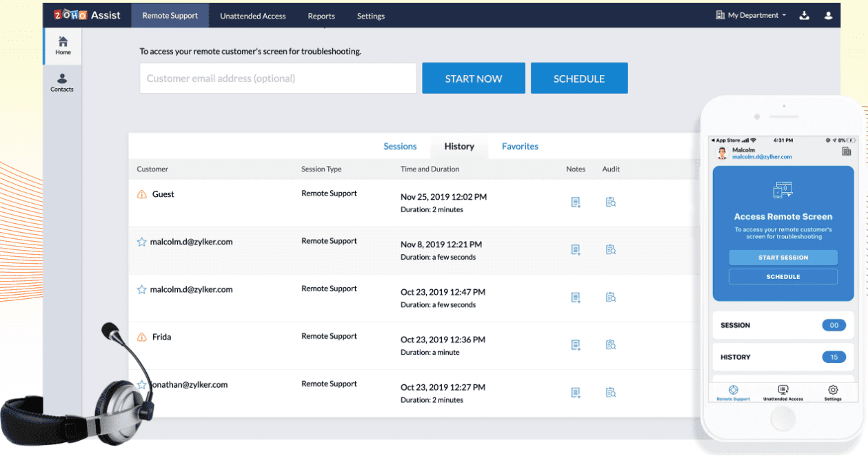Image resolution: width=868 pixels, height=458 pixels.
Task: Click "Nov 25, 2019 12:02 PM" timestamp
Action: 443,197
